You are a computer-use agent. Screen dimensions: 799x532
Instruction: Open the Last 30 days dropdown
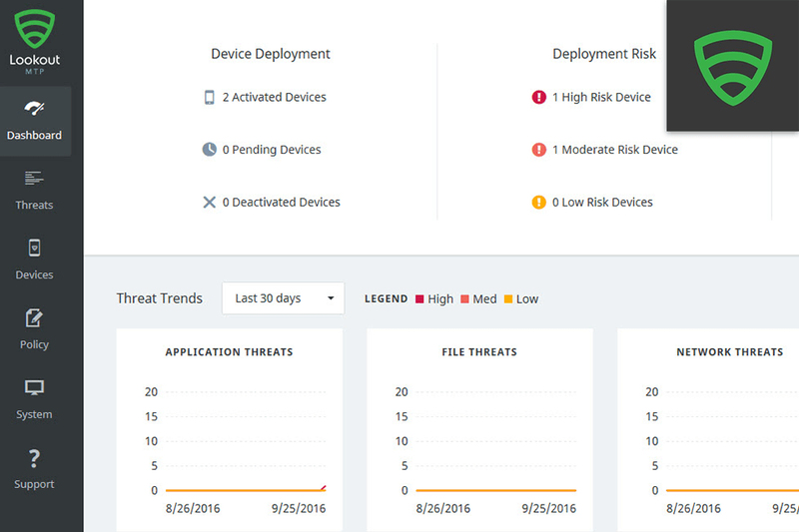pos(284,298)
